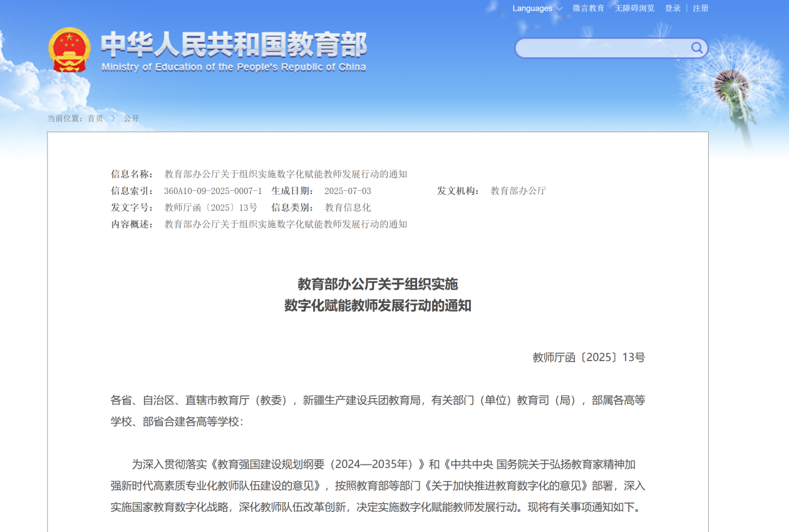Click 教师厅函〔2025〕13号 in the info table

click(x=210, y=207)
